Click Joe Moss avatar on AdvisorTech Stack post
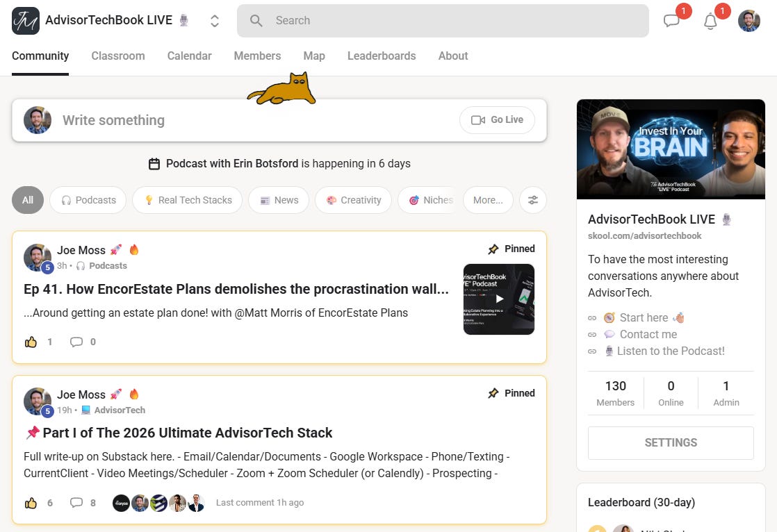Image resolution: width=777 pixels, height=532 pixels. tap(37, 401)
